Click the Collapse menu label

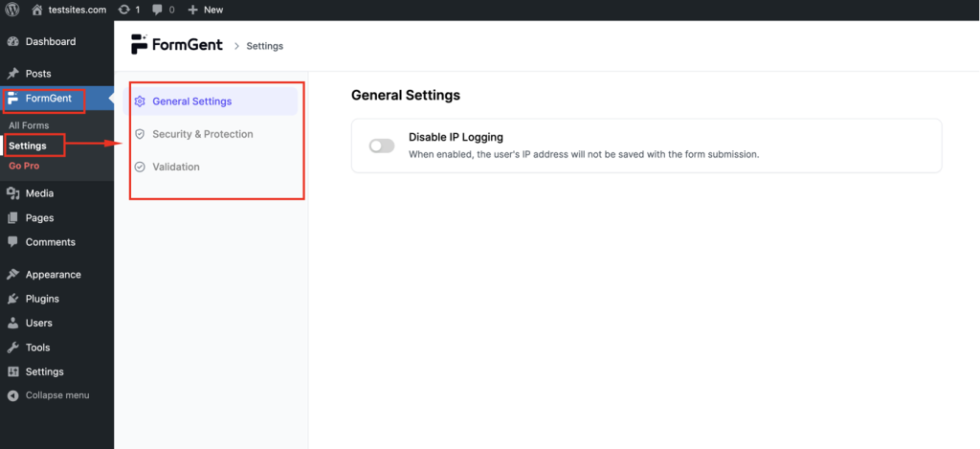coord(57,395)
